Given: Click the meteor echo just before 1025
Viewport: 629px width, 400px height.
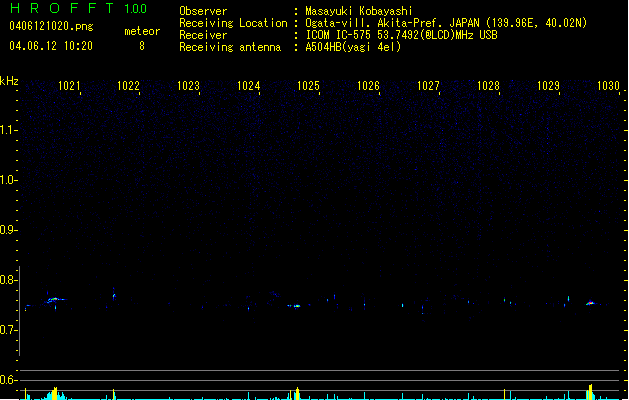Looking at the screenshot, I should [295, 306].
